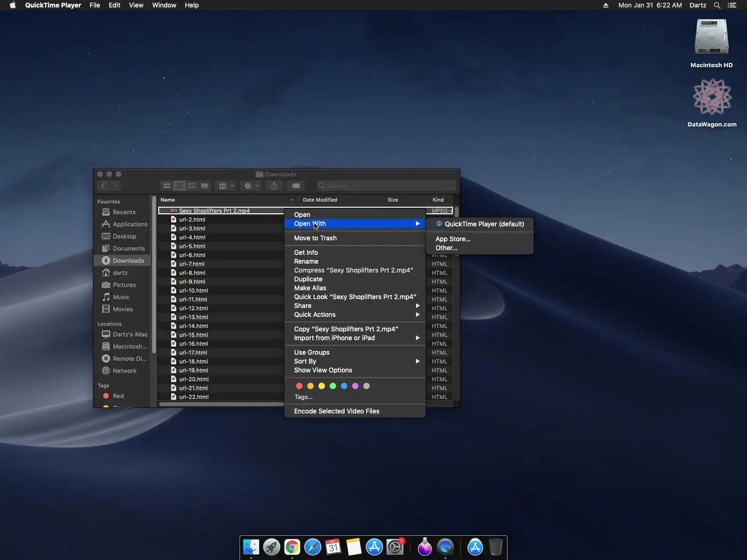
Task: Click the Edit Tags toolbar button
Action: [296, 186]
